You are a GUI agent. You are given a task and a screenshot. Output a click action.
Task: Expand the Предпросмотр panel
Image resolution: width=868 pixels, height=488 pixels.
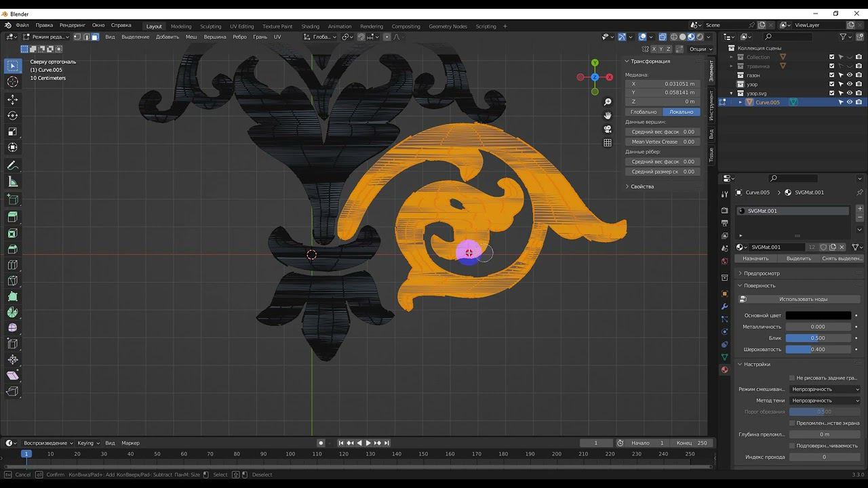pos(762,273)
